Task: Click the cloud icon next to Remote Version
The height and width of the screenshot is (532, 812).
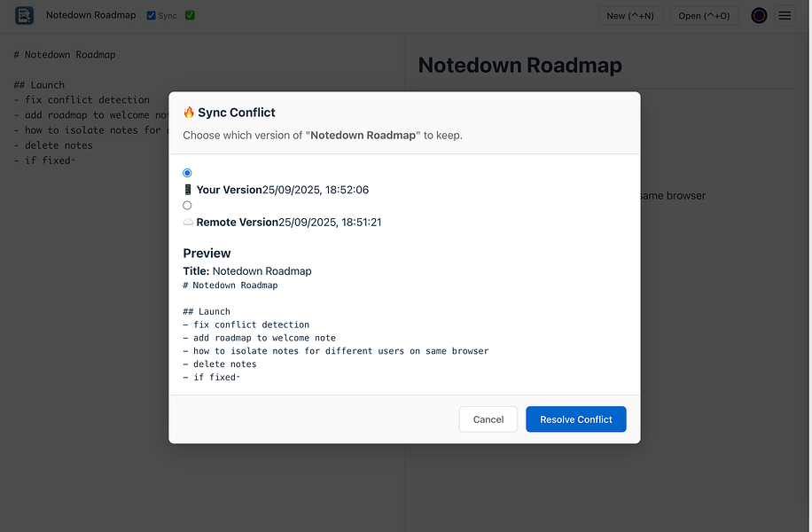Action: pyautogui.click(x=188, y=222)
